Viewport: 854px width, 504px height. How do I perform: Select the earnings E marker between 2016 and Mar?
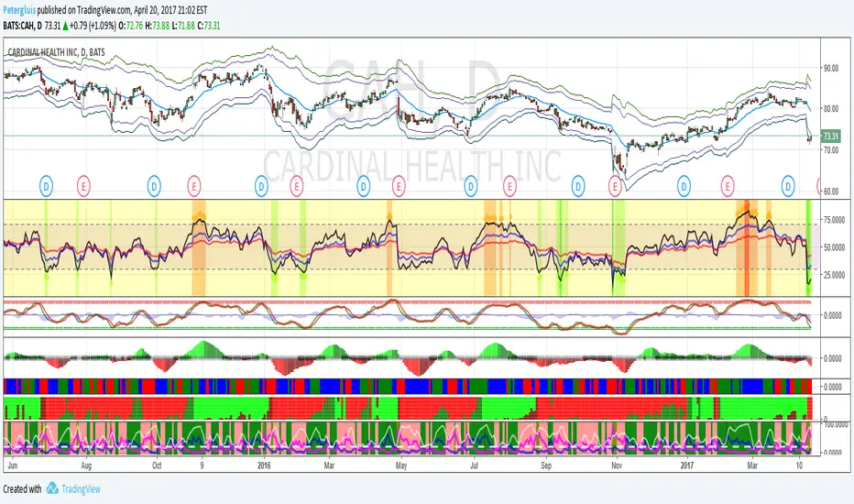pos(296,186)
